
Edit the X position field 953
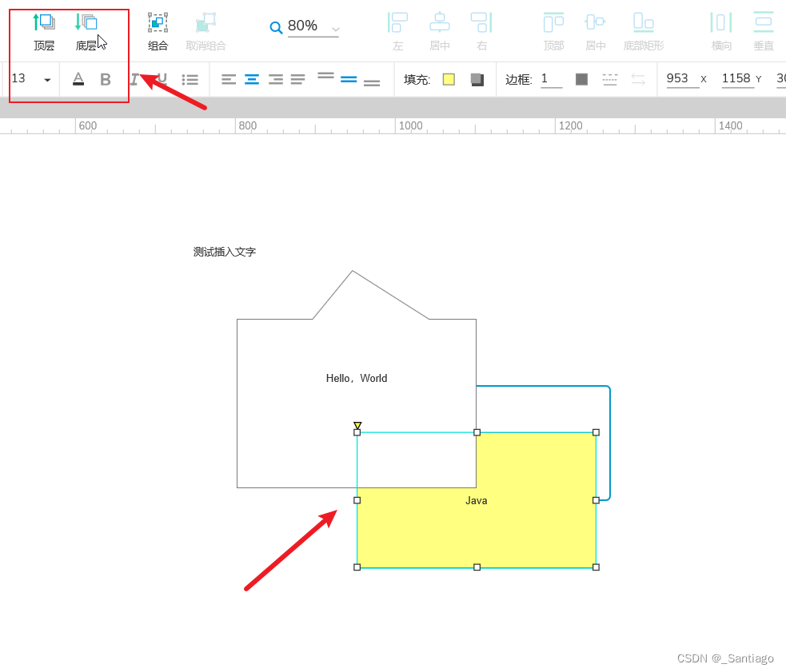(x=682, y=78)
